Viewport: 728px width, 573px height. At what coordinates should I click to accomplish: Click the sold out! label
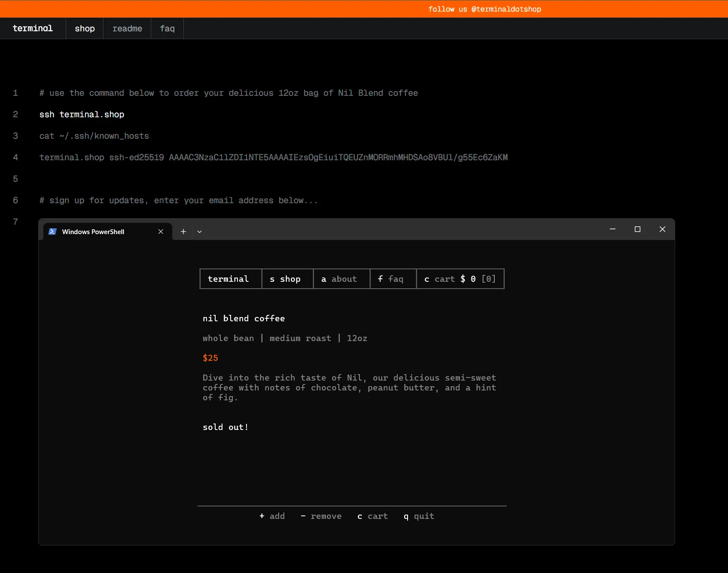[x=225, y=427]
